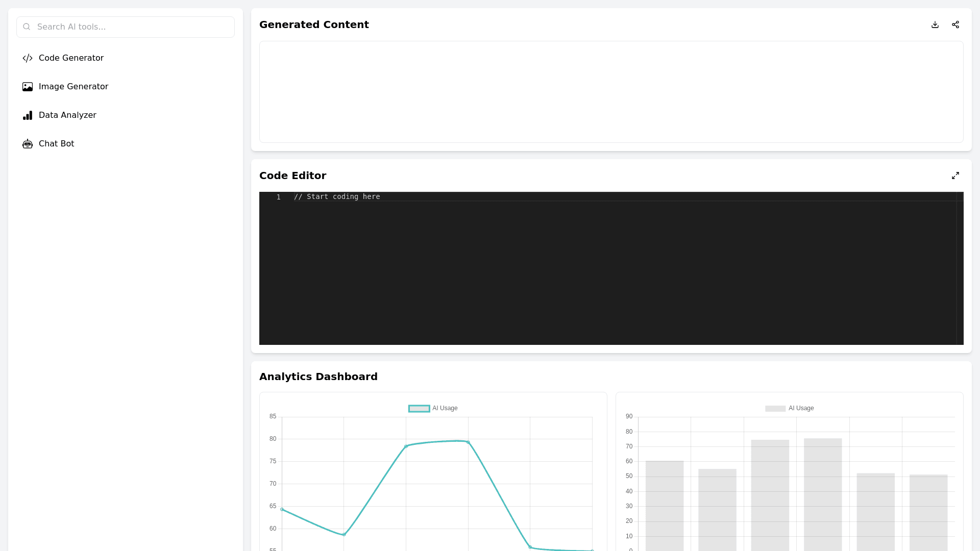Toggle AI Usage legend in line chart
The width and height of the screenshot is (980, 551).
(433, 408)
